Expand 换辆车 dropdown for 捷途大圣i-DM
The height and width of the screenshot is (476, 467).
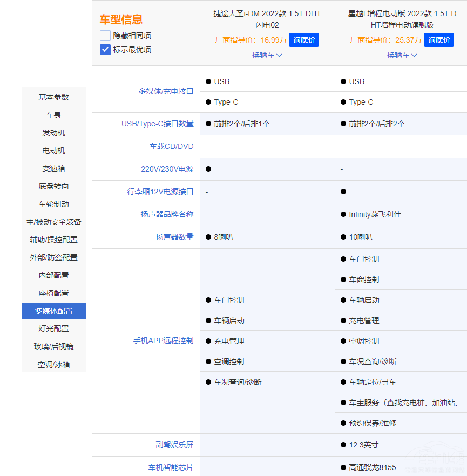pyautogui.click(x=267, y=55)
